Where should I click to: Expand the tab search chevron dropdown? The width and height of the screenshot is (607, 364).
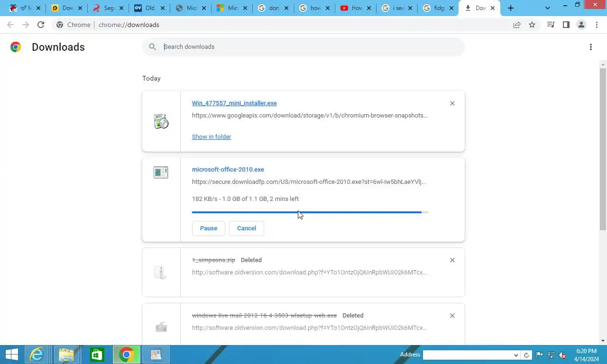[548, 8]
